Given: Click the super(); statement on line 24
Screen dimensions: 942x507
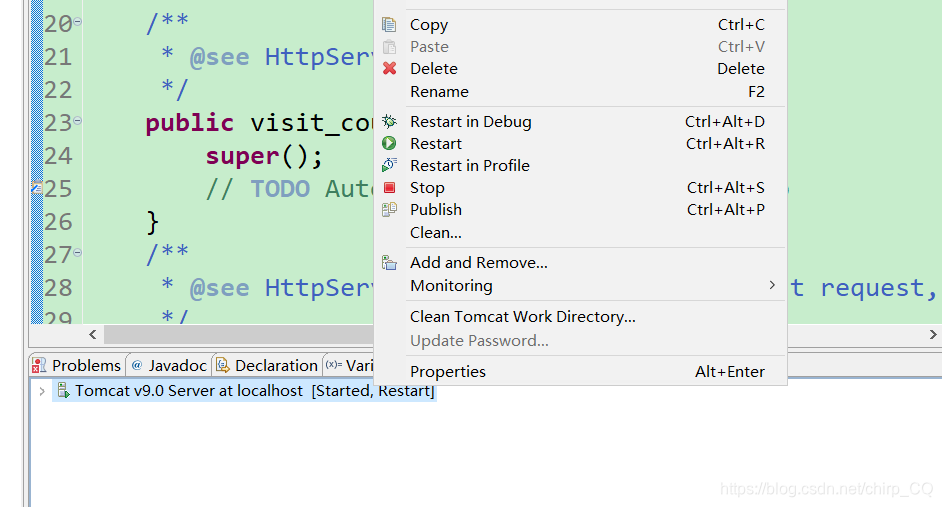Looking at the screenshot, I should pos(264,156).
